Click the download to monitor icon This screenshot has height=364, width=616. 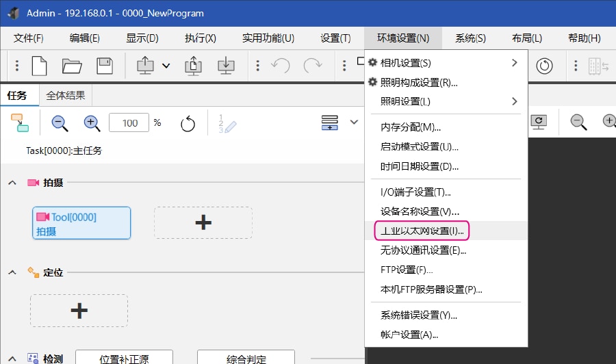[x=226, y=66]
